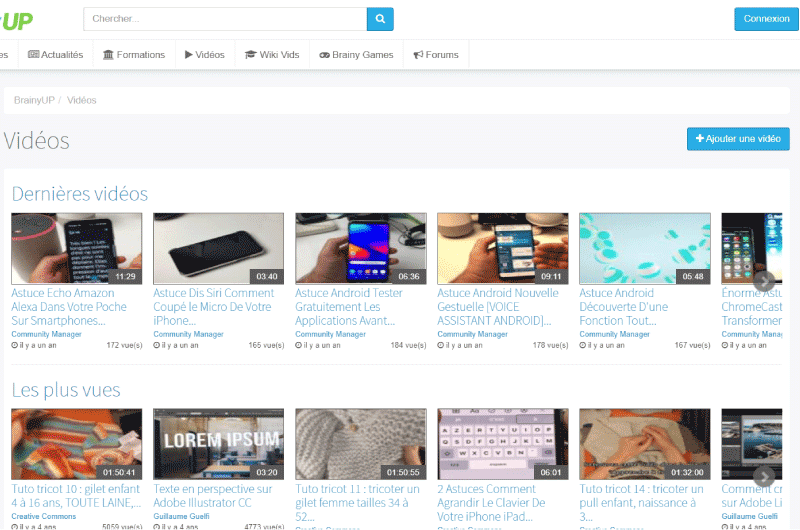The height and width of the screenshot is (530, 800).
Task: Click title 2 Astuces Comment Agrandir Le Clavier
Action: click(x=491, y=502)
